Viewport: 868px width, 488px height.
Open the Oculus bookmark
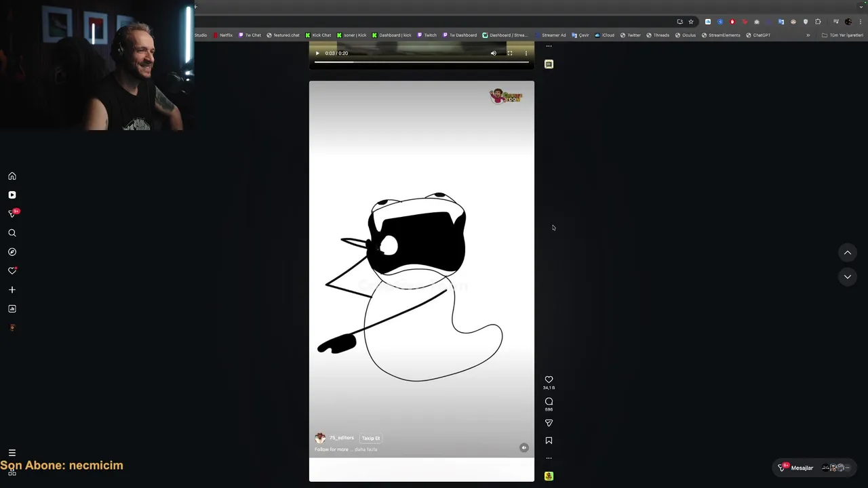686,35
